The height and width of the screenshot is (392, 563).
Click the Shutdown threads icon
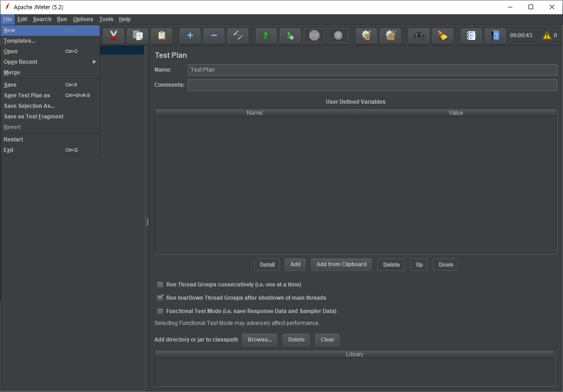338,35
